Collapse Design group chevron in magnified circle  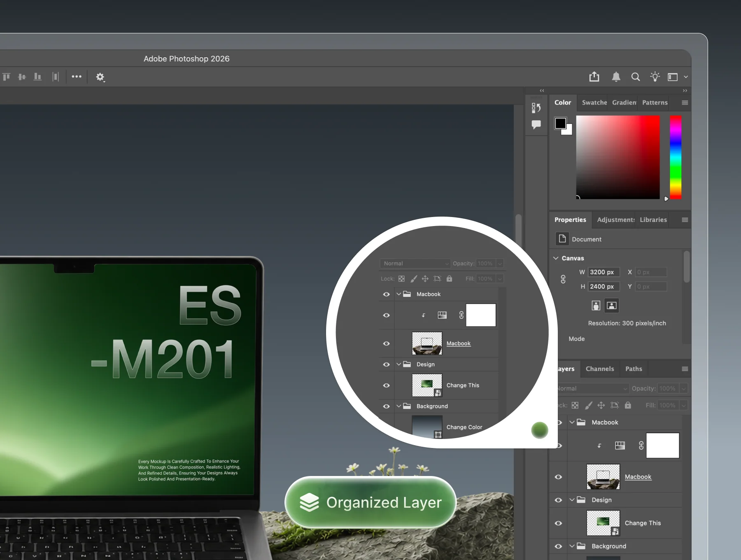(398, 364)
